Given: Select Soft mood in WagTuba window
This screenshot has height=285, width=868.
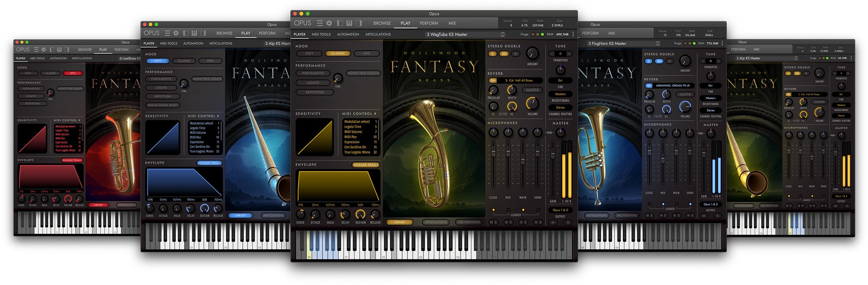Looking at the screenshot, I should [x=309, y=53].
